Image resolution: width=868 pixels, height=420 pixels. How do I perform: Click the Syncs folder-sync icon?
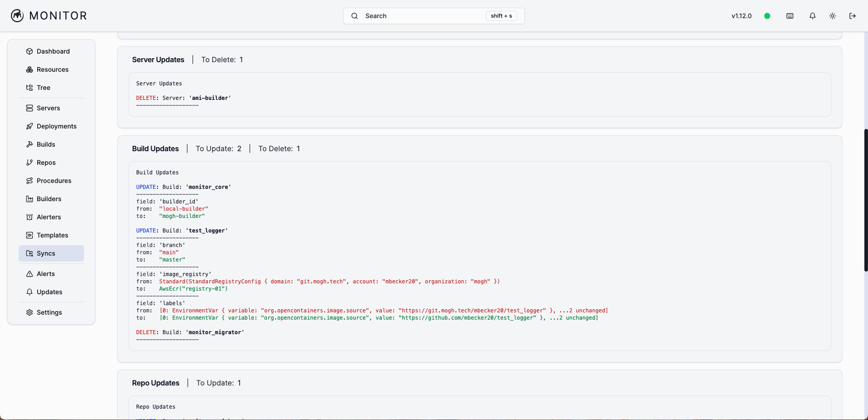(x=30, y=253)
